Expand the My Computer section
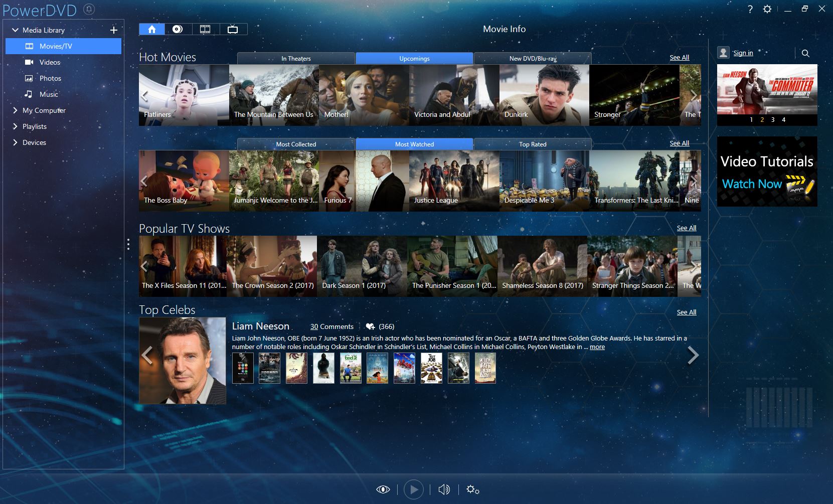The image size is (833, 504). point(15,110)
